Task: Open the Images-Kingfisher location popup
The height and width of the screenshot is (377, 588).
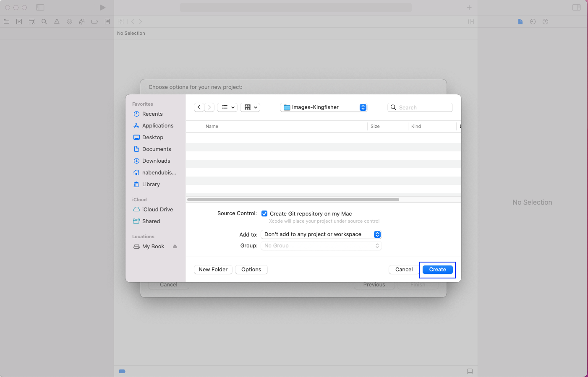Action: click(324, 107)
